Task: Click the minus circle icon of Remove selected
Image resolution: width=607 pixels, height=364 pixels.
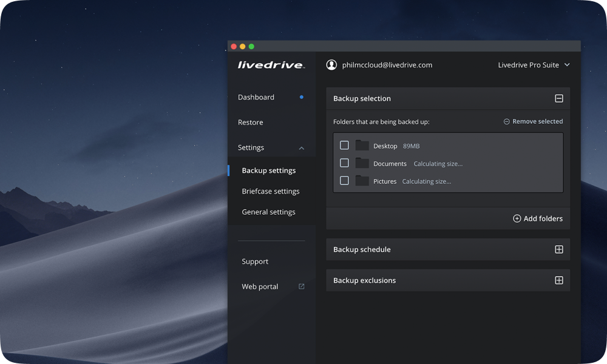Action: pyautogui.click(x=506, y=121)
